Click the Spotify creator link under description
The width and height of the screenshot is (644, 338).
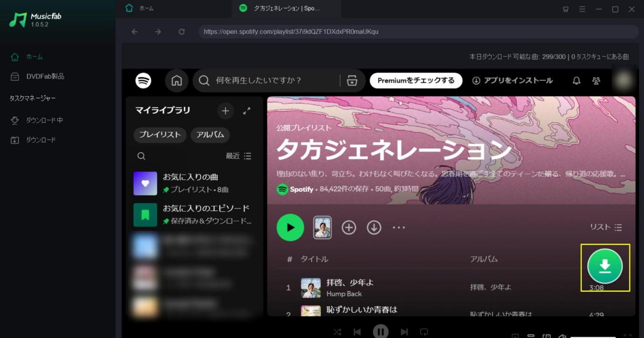coord(302,189)
